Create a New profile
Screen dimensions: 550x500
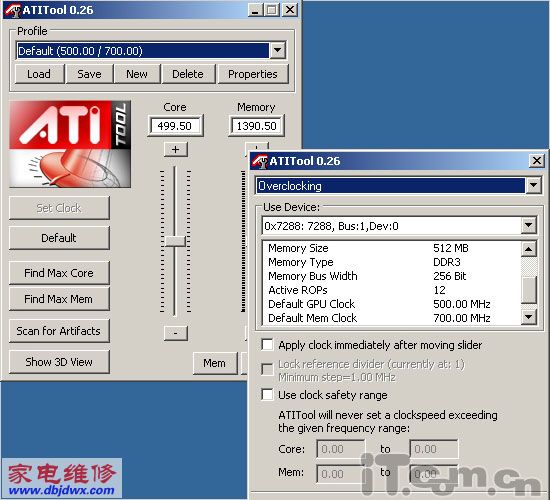pos(137,74)
